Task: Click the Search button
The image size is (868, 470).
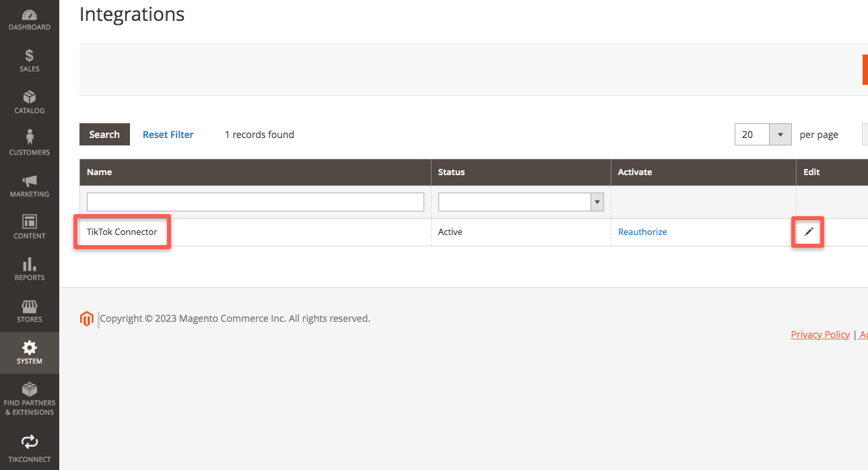Action: pos(104,134)
